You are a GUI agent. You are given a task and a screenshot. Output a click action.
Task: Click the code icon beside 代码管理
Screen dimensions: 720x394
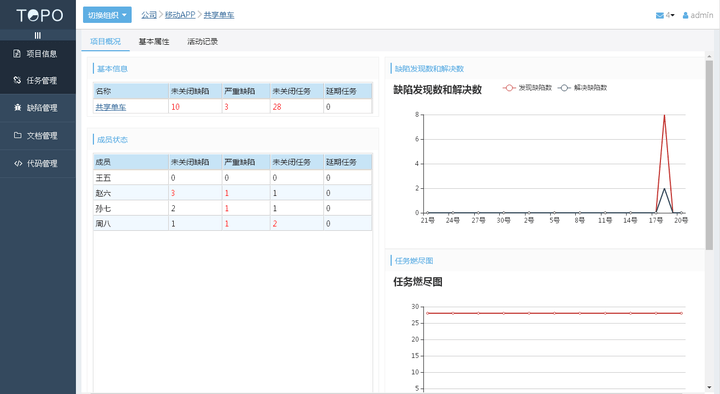point(18,163)
